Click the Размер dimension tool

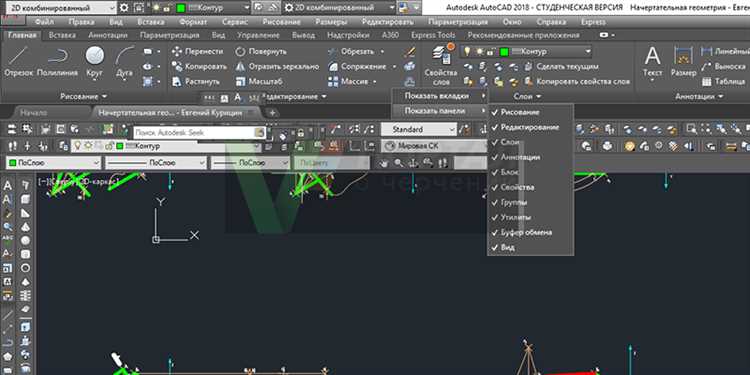[684, 62]
